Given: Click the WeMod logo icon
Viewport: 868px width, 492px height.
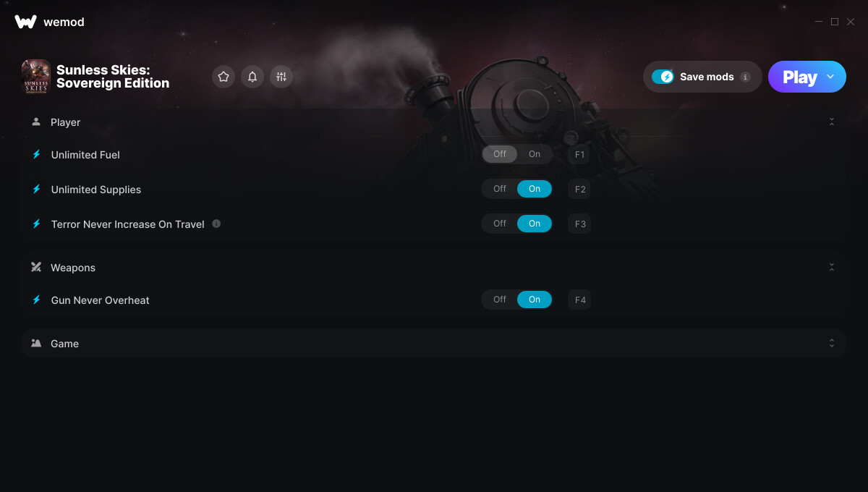Looking at the screenshot, I should [x=25, y=22].
